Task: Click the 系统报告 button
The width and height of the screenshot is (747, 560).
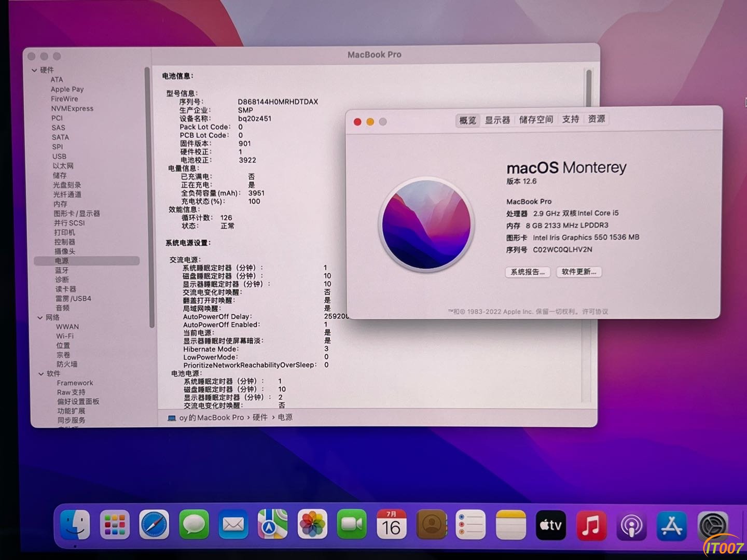Action: point(528,272)
